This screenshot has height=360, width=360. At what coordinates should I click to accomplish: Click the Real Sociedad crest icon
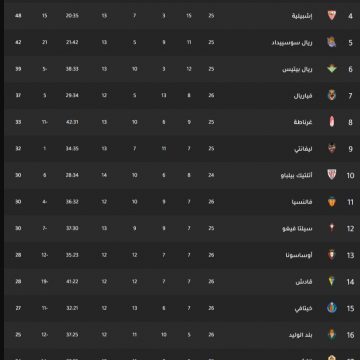click(x=332, y=42)
